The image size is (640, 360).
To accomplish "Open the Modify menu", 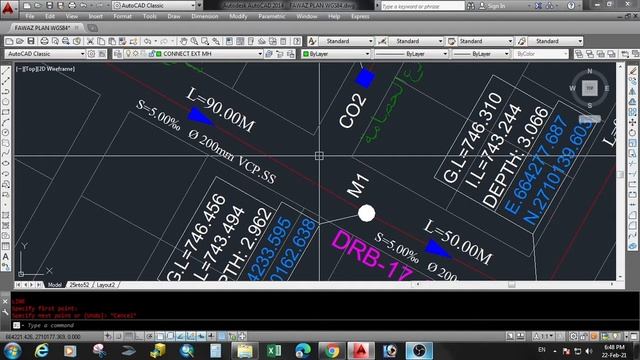I will [238, 16].
